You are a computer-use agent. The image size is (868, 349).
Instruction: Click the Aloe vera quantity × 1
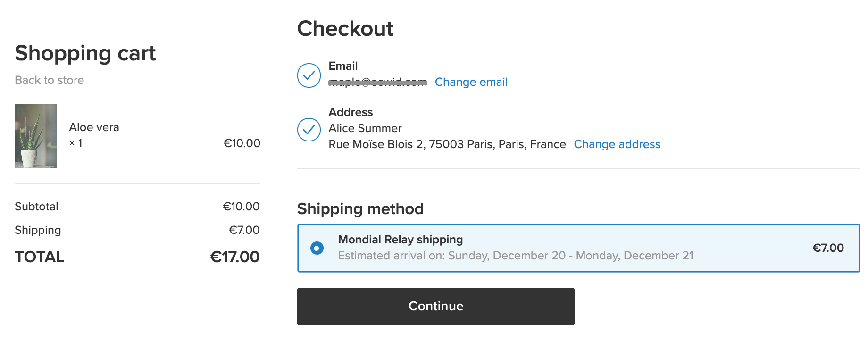pyautogui.click(x=76, y=143)
